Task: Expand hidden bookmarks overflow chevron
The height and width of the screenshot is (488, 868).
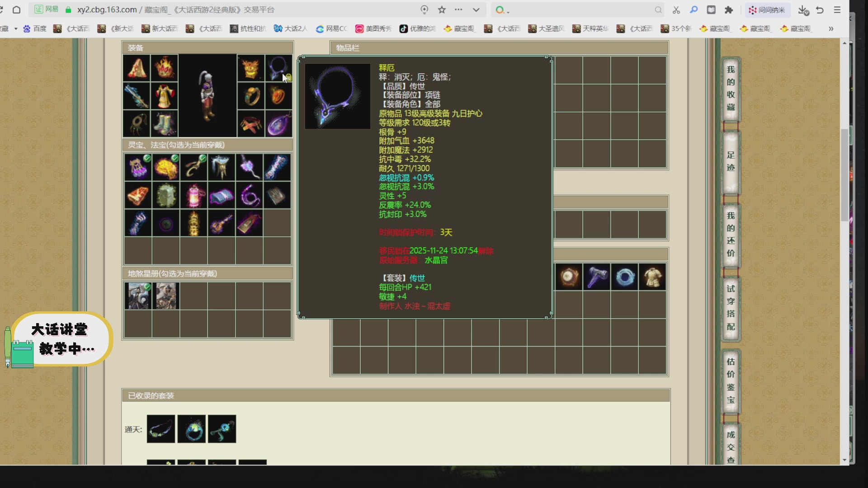Action: coord(831,28)
